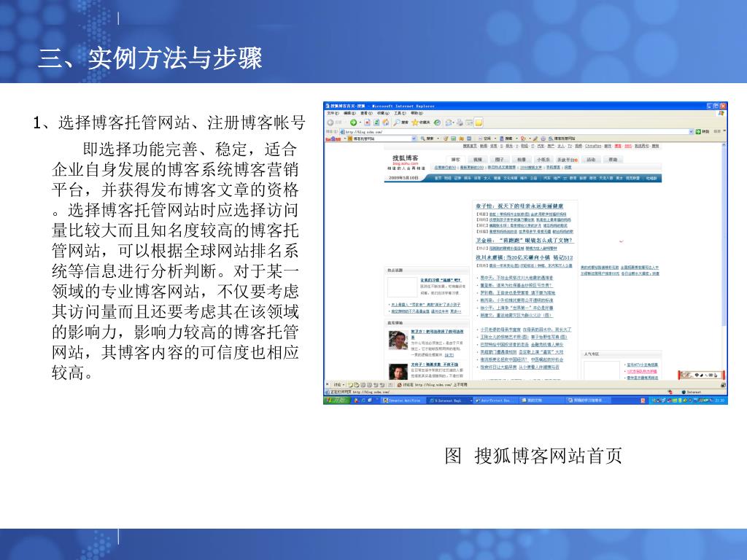Open the 文件(F) menu
This screenshot has height=560, width=747.
coord(333,113)
